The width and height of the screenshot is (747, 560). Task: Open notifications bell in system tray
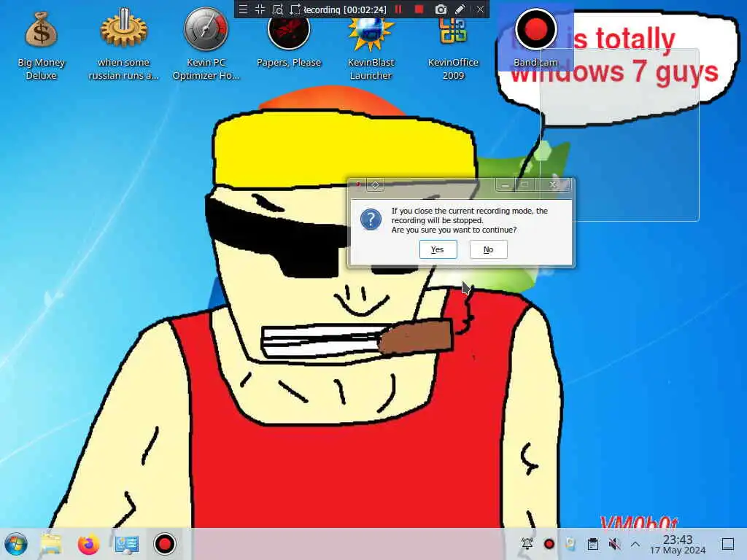(527, 544)
